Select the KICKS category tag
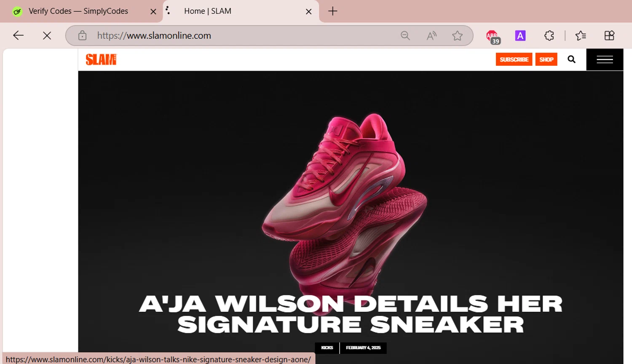Viewport: 632px width, 364px height. (327, 348)
